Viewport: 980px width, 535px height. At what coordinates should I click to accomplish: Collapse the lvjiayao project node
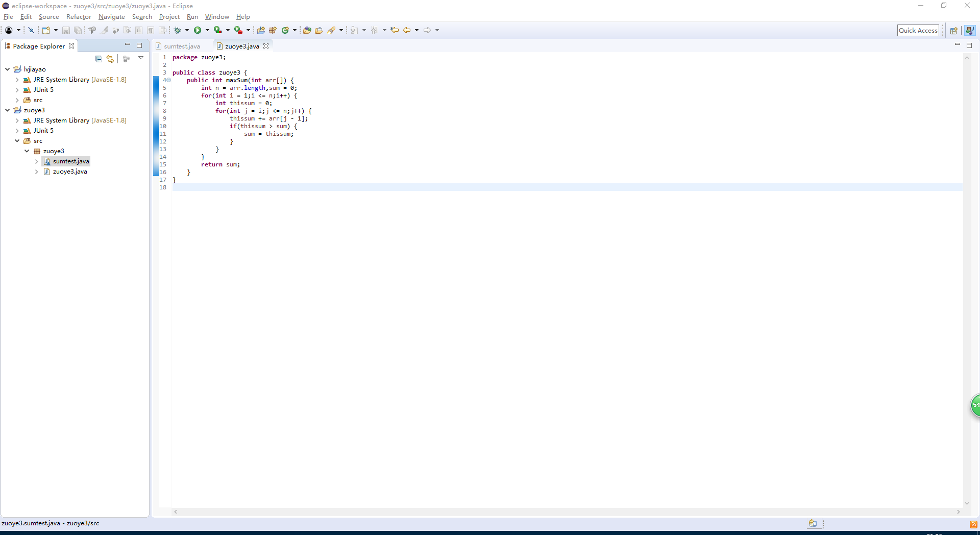tap(8, 69)
